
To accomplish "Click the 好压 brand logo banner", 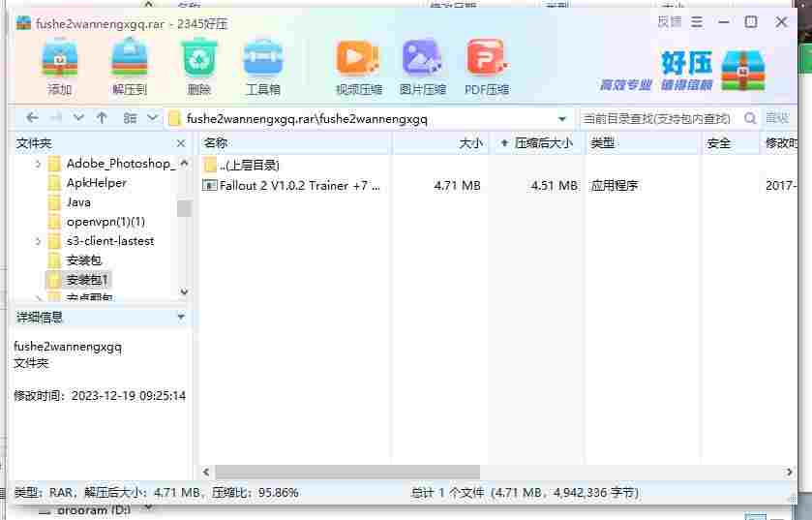I will pos(682,71).
